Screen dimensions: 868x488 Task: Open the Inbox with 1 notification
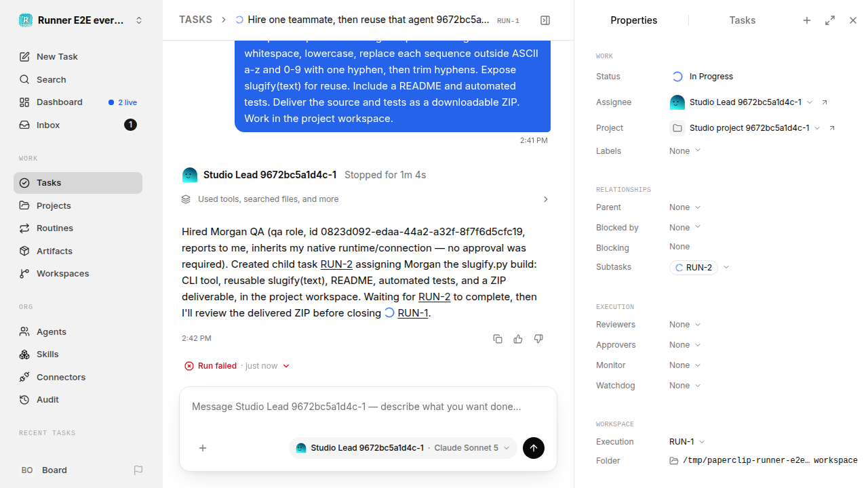click(78, 125)
